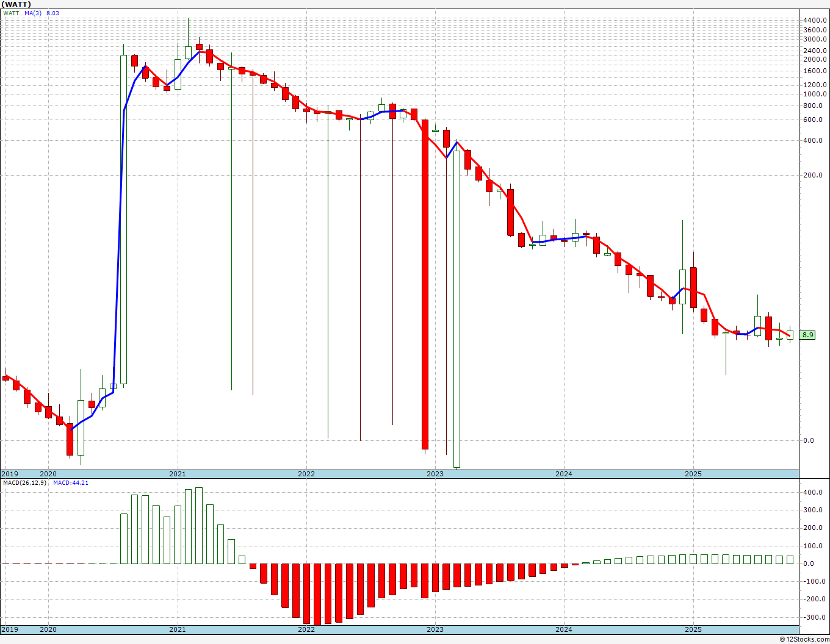
Task: Select the 2000.0 price axis label
Action: [815, 59]
